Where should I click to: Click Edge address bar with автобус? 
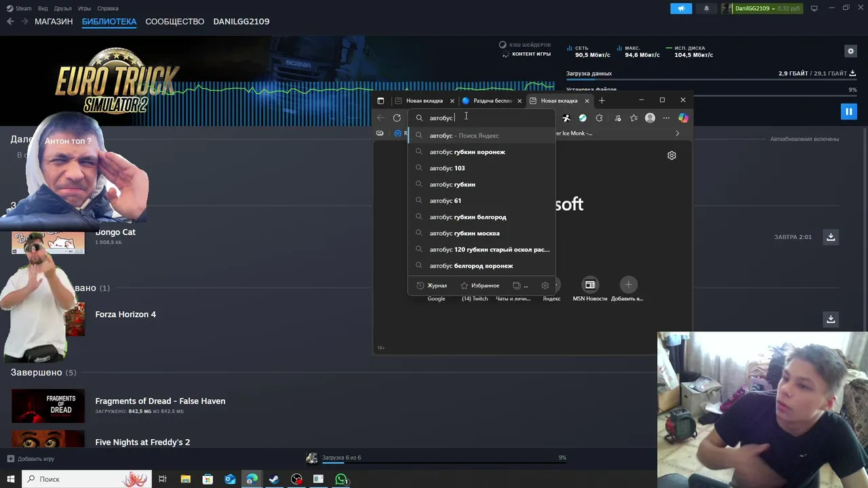tap(481, 118)
